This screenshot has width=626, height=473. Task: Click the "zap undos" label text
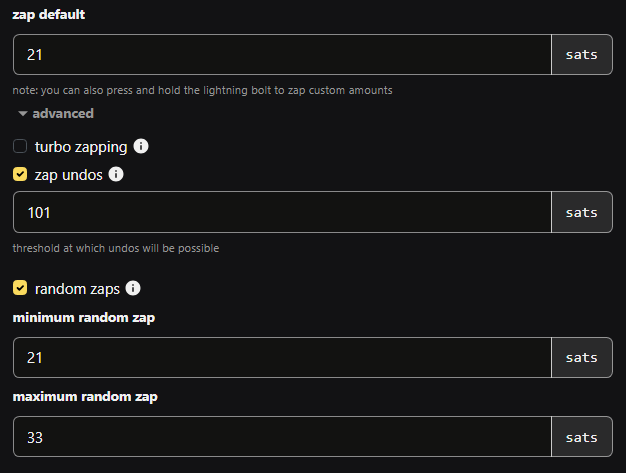click(68, 174)
